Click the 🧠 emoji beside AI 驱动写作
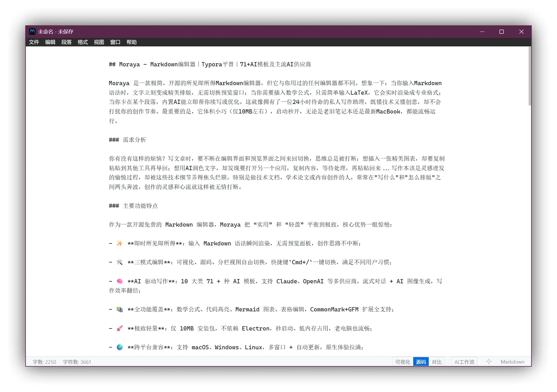The width and height of the screenshot is (557, 392). (x=119, y=281)
